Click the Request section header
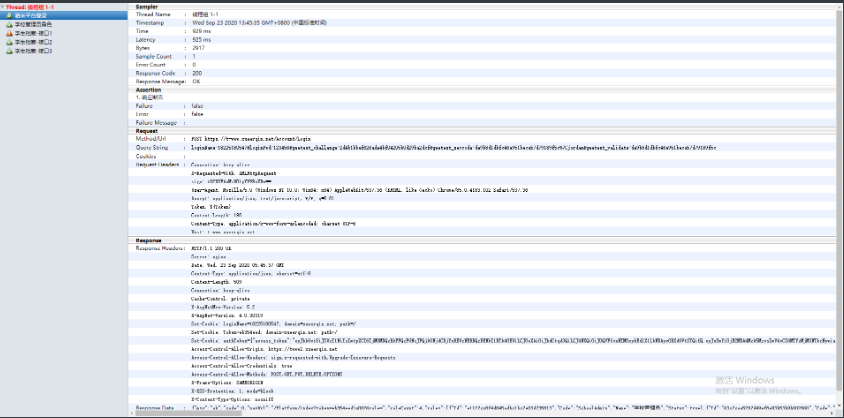Viewport: 844px width, 418px height. (x=147, y=131)
